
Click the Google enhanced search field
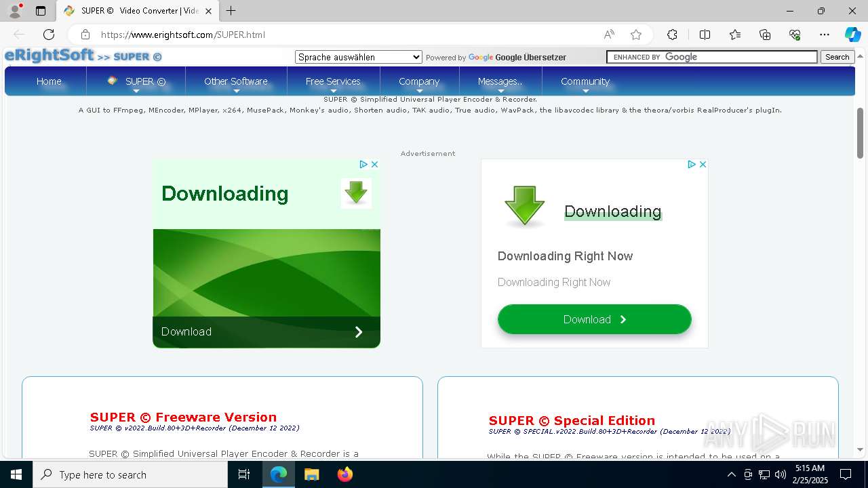[712, 57]
